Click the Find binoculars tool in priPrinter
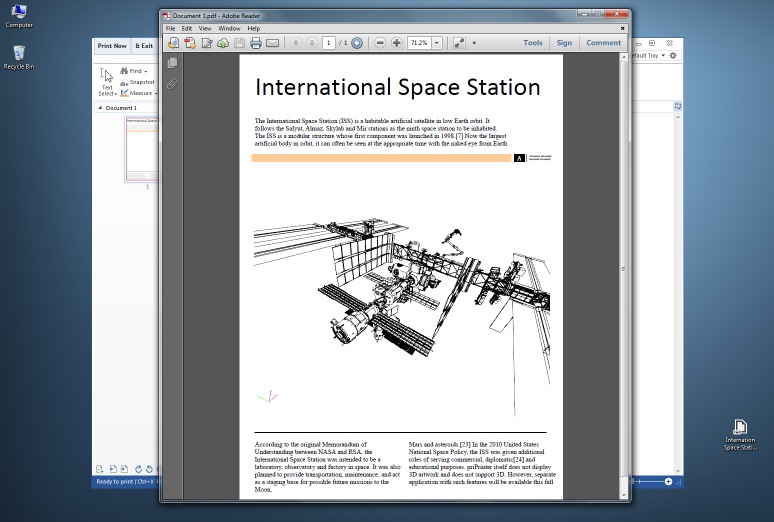The width and height of the screenshot is (774, 522). coord(131,71)
